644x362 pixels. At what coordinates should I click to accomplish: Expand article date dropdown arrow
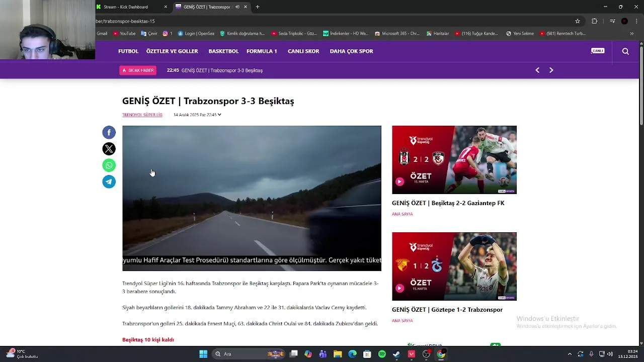(x=219, y=115)
